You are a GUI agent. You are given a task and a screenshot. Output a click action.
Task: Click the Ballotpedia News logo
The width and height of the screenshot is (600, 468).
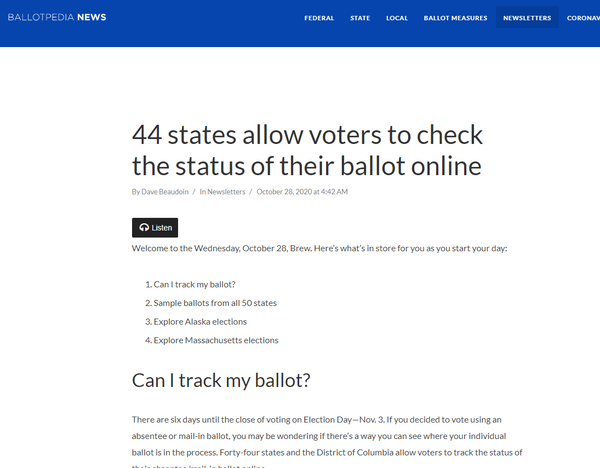tap(57, 17)
